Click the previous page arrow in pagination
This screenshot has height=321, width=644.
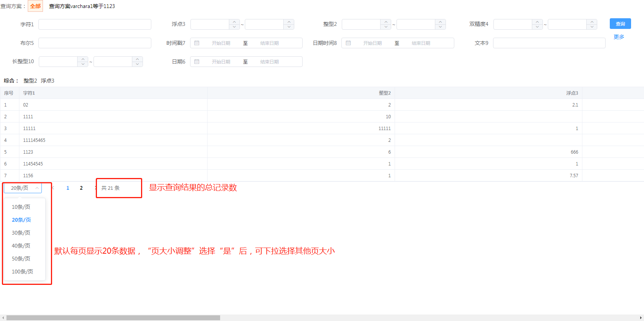tap(54, 188)
